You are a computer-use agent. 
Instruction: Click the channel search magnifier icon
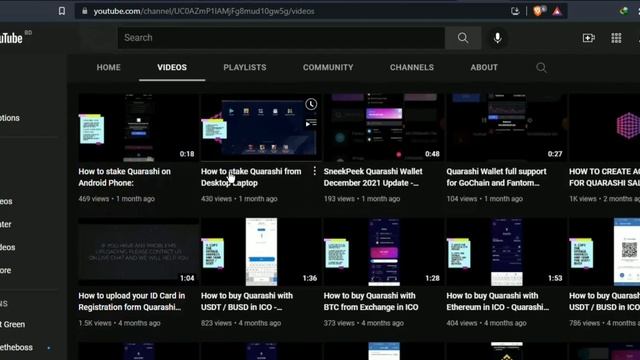tap(541, 67)
